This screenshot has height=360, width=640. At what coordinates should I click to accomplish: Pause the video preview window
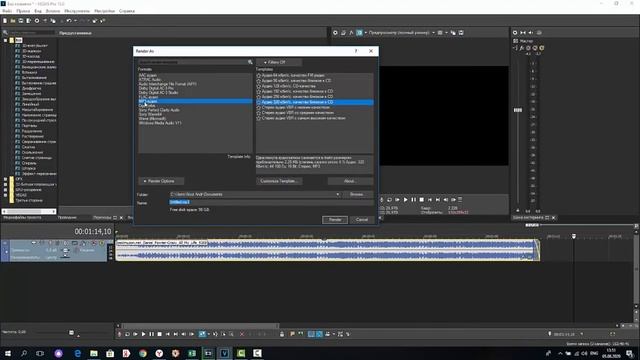[413, 200]
